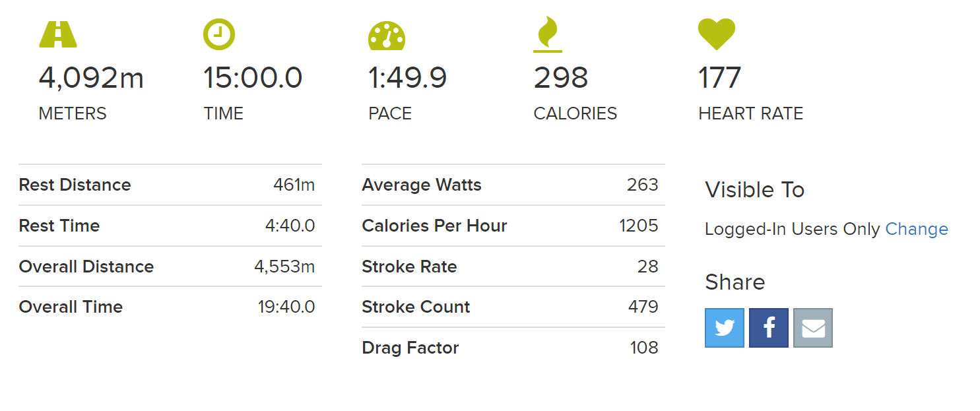Click the Stroke Rate row

513,267
